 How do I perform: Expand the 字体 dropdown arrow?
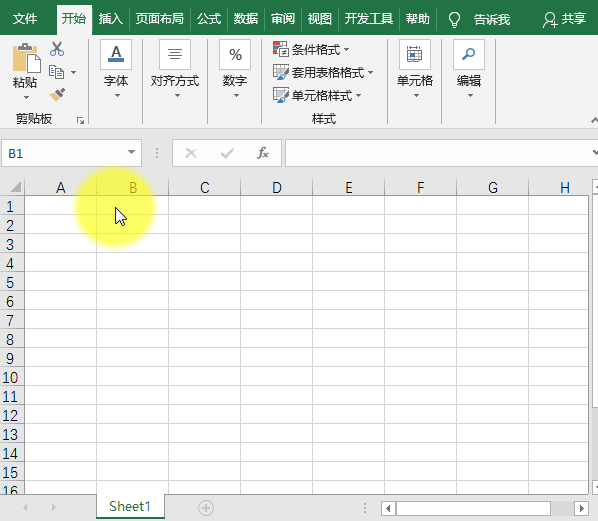(117, 96)
